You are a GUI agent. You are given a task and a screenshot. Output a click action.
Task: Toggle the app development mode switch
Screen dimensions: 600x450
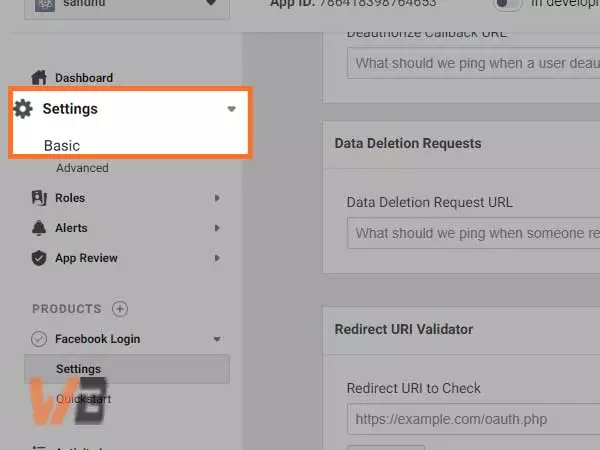pos(507,5)
